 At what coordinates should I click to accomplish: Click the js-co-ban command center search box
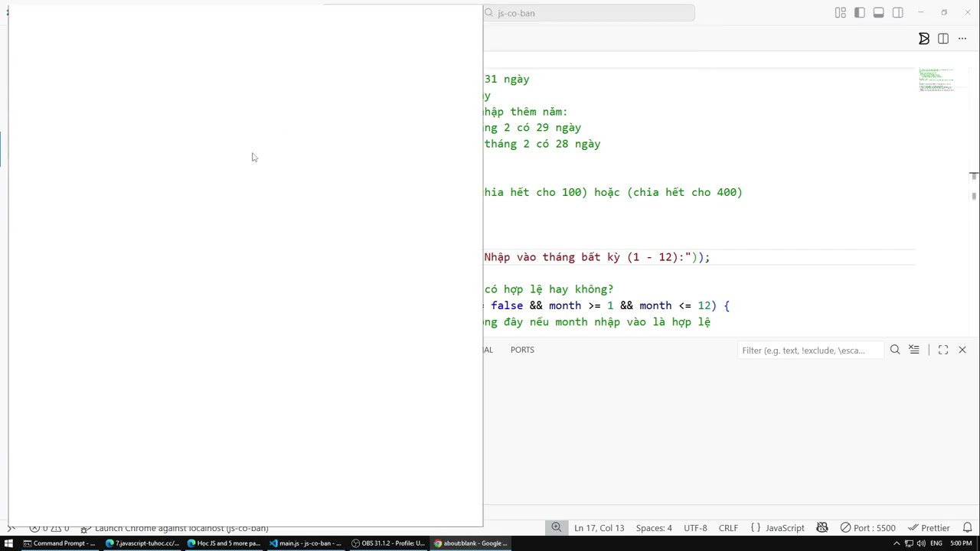coord(589,13)
